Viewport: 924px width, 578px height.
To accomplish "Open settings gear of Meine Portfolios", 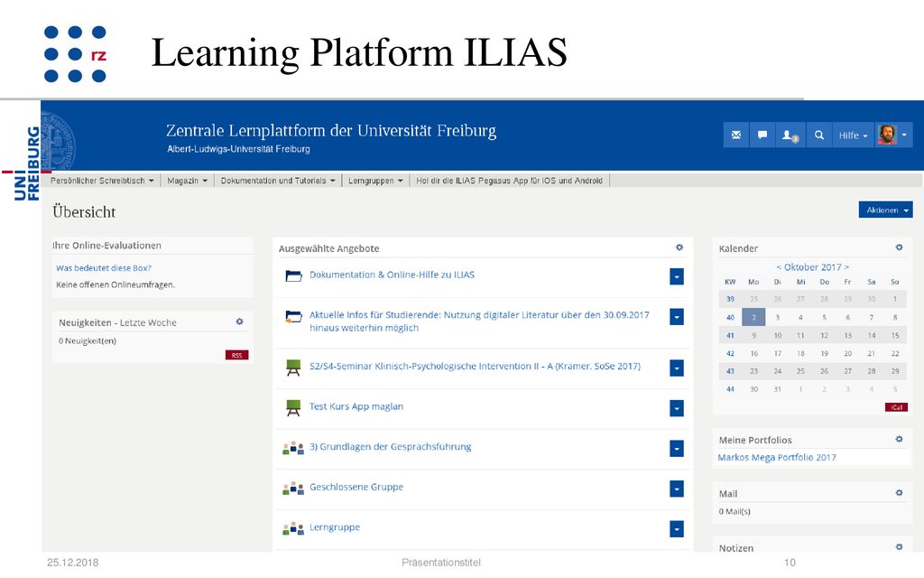I will (x=900, y=440).
